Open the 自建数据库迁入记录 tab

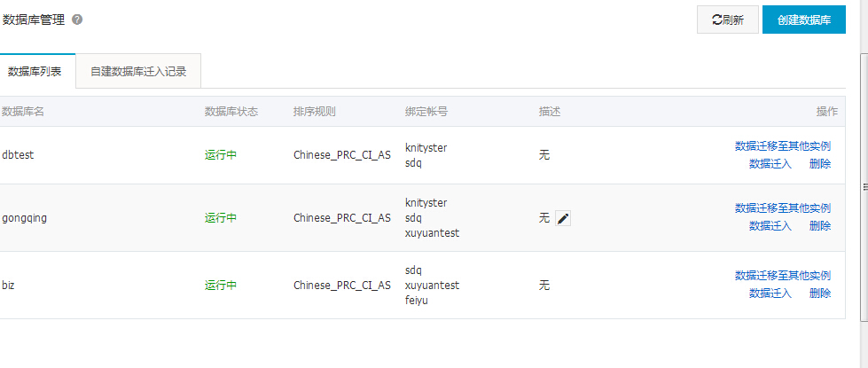click(x=138, y=72)
